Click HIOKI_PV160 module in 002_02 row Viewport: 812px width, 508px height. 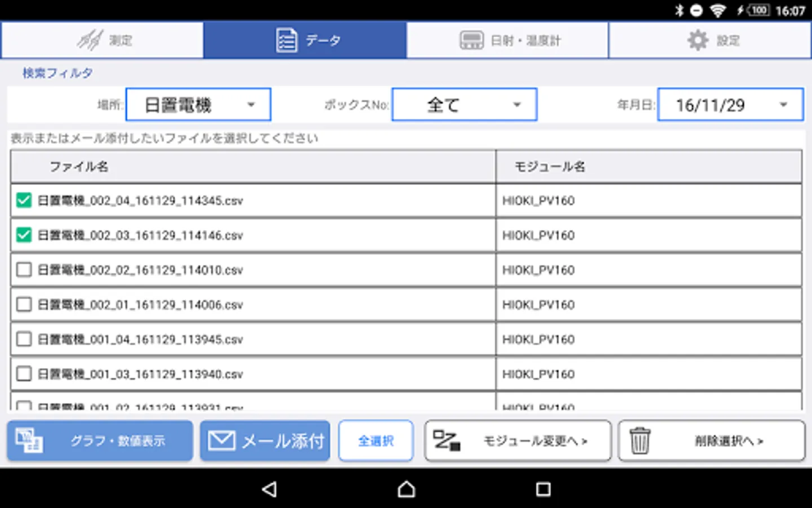click(539, 270)
